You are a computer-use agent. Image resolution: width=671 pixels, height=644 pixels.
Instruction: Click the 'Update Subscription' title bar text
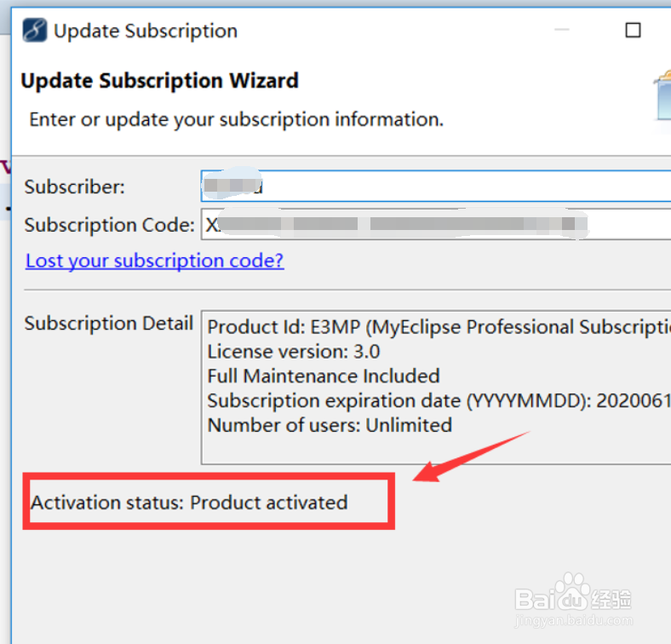tap(146, 32)
